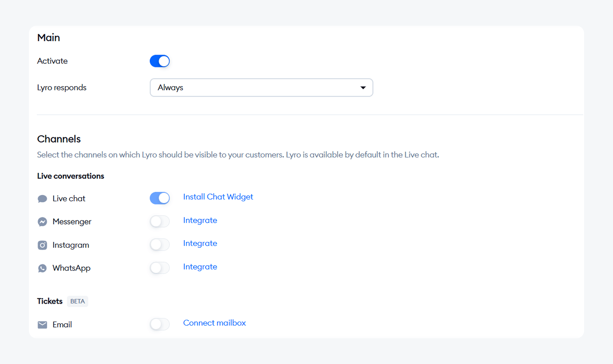Open the Install Chat Widget link
The height and width of the screenshot is (364, 613).
[x=218, y=197]
